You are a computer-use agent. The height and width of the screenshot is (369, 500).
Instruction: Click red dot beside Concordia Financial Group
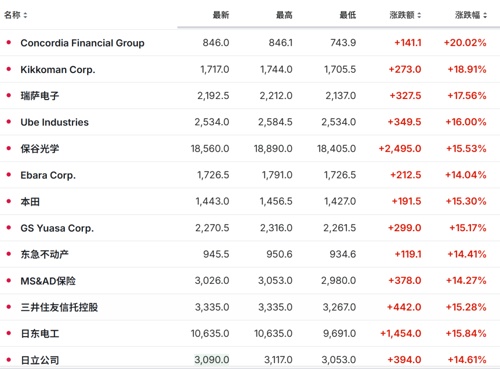[x=9, y=42]
